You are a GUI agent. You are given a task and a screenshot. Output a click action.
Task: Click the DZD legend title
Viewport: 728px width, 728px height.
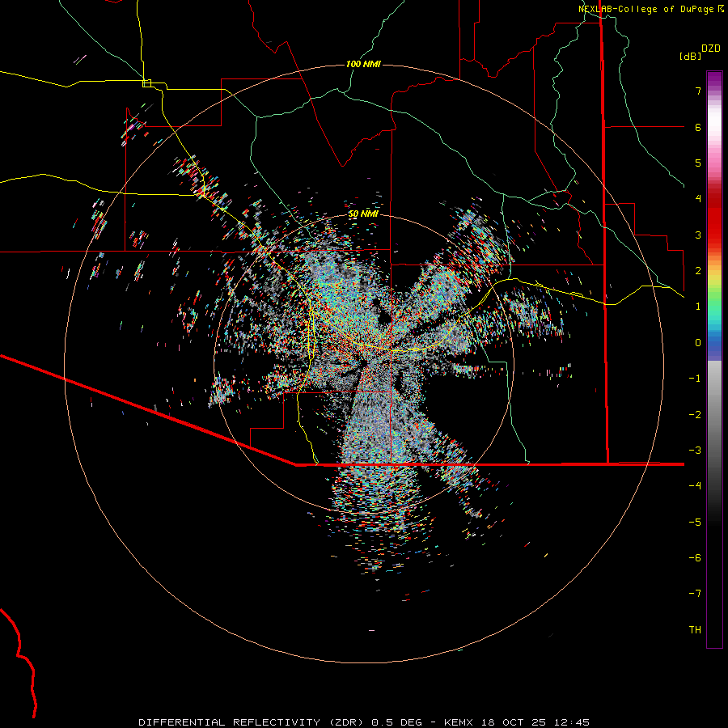(x=711, y=49)
